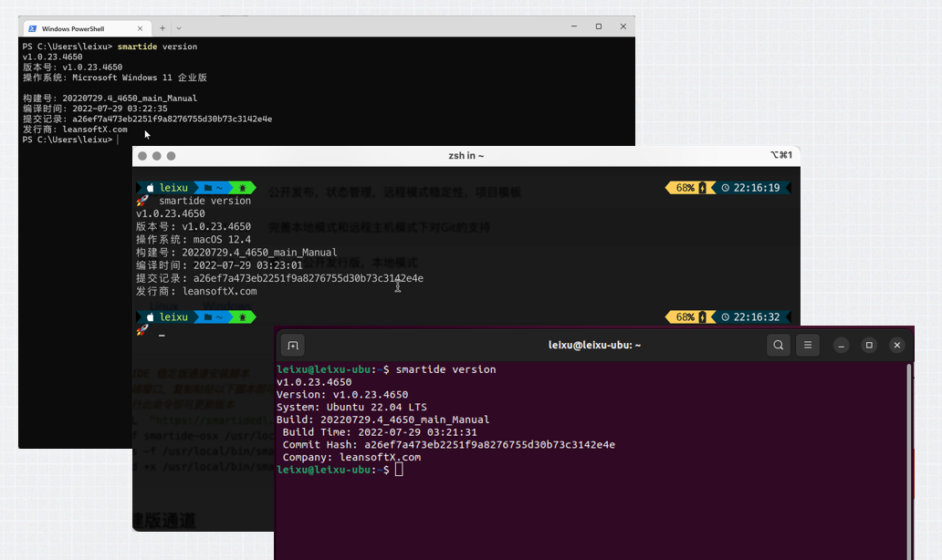Click the Ubuntu terminal vertical scrollbar
Viewport: 942px width, 560px height.
click(x=909, y=461)
